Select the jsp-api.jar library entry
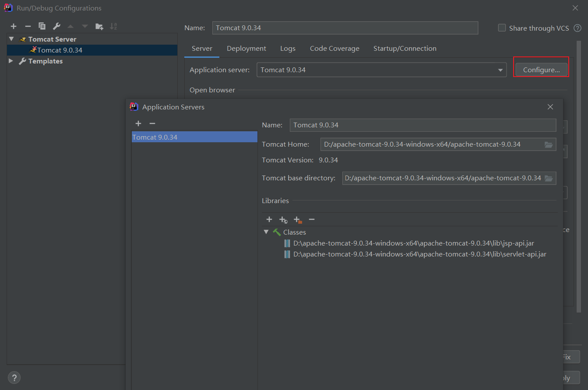 coord(413,243)
